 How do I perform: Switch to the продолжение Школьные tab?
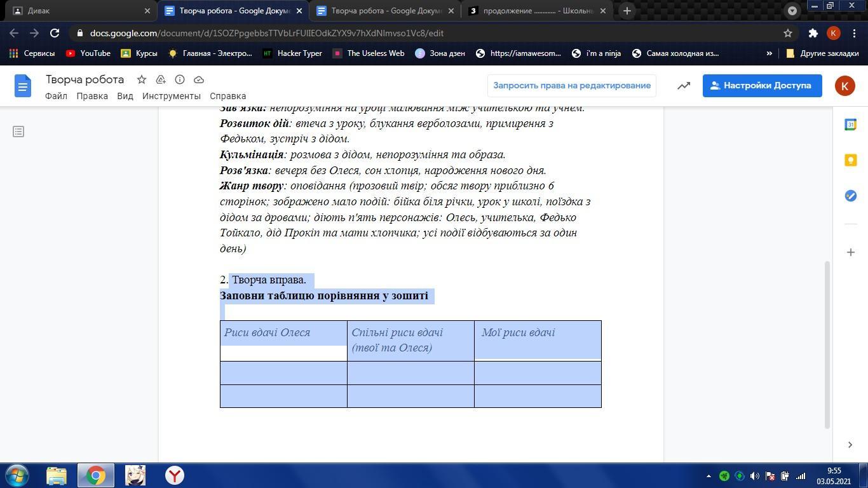point(538,11)
